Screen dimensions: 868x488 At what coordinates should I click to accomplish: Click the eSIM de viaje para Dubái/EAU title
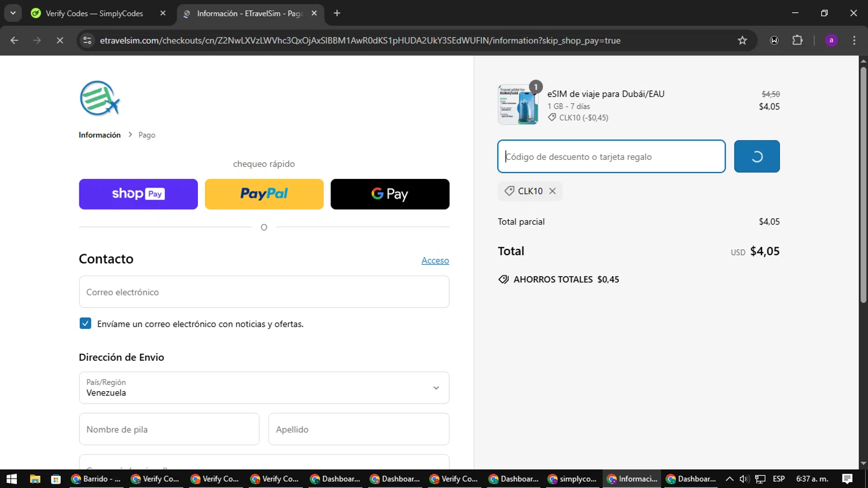606,94
